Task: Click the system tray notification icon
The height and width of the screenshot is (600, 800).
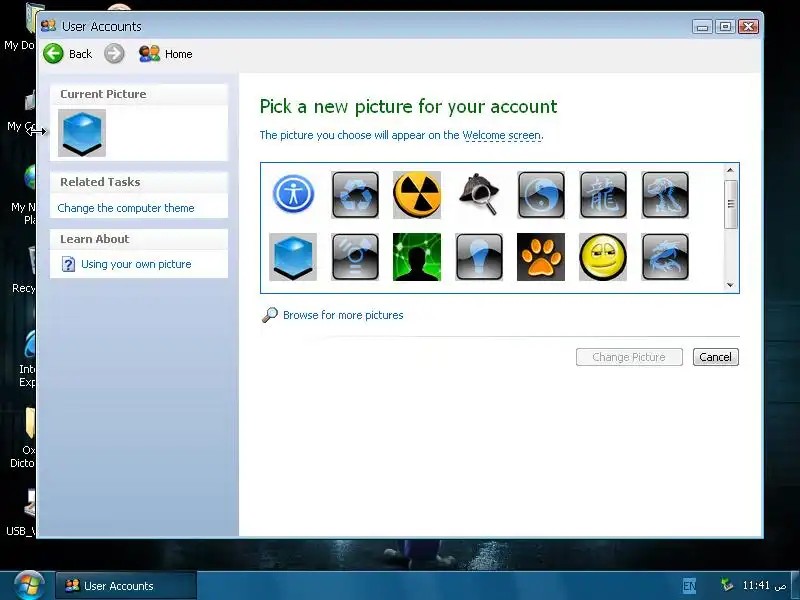Action: coord(727,585)
